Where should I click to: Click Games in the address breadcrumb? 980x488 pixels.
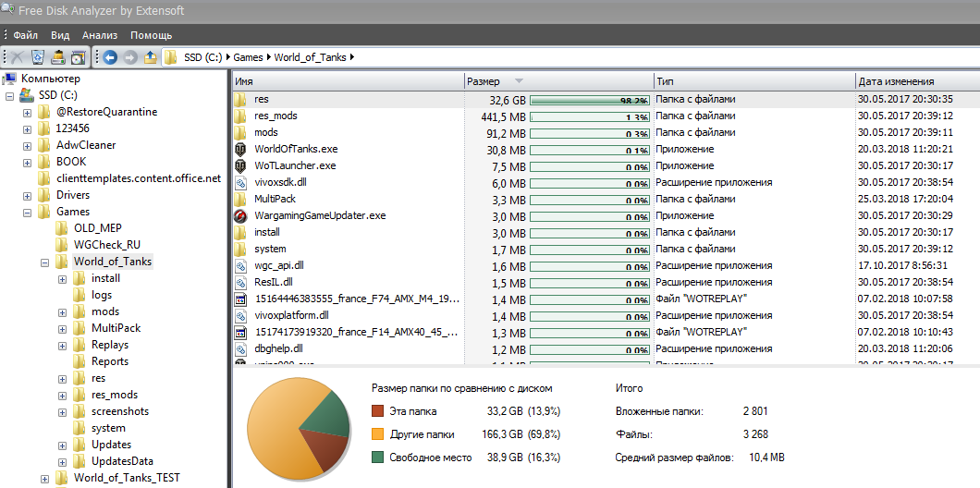point(248,57)
